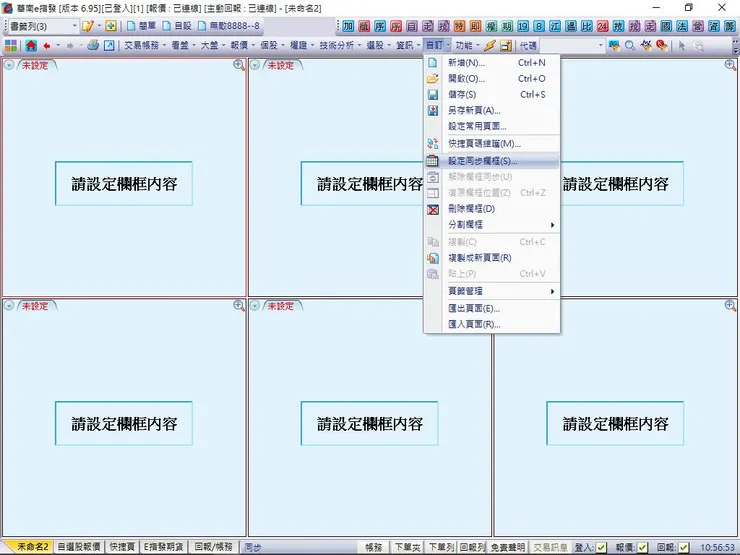740x555 pixels.
Task: Click the 回報列 status bar button
Action: tap(472, 547)
